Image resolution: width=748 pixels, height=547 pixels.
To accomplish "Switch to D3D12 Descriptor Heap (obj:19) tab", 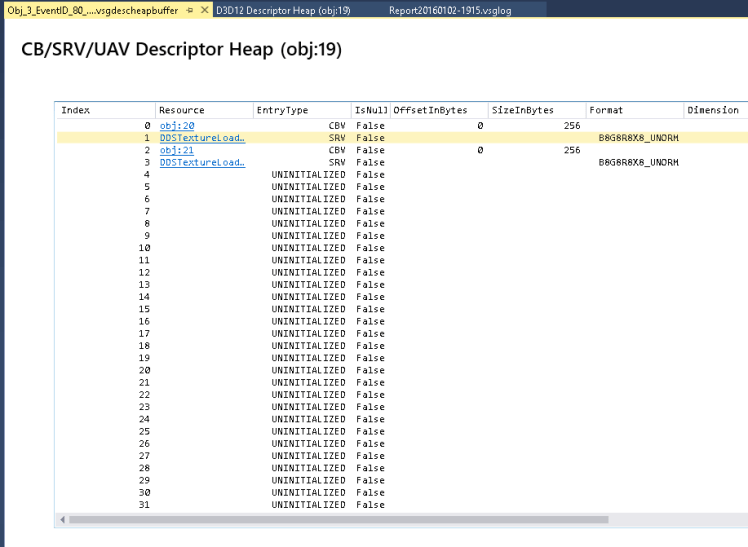I will (283, 10).
